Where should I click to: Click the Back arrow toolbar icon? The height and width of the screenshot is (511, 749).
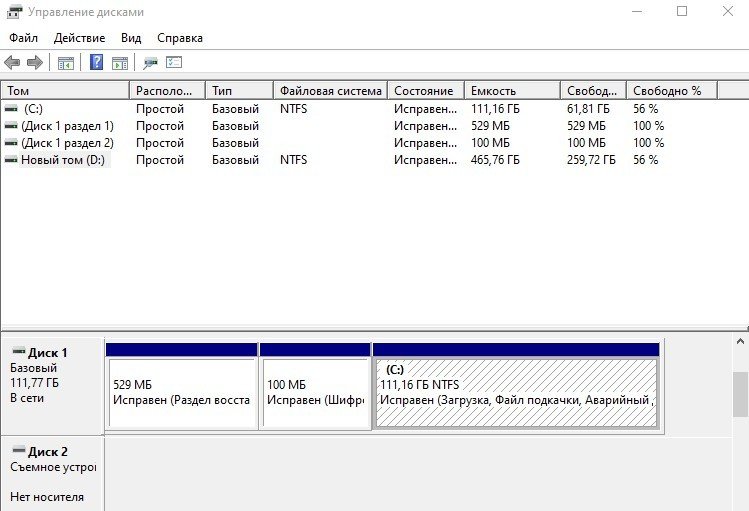click(12, 62)
